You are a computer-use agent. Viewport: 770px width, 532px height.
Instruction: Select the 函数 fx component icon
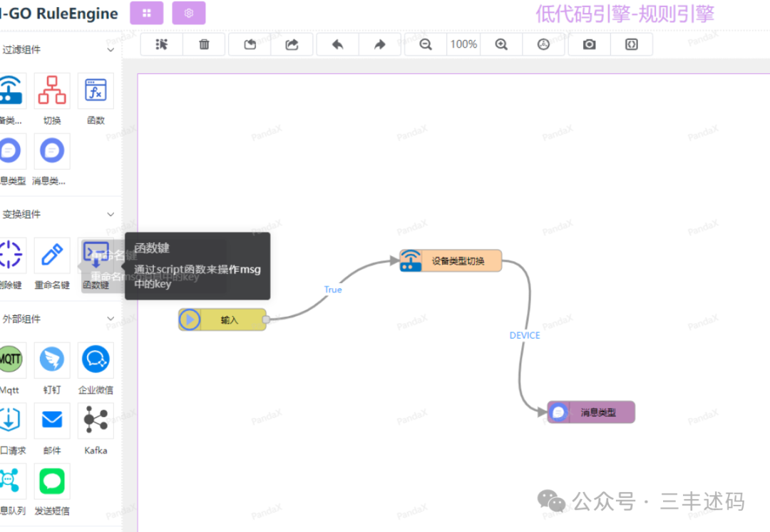point(96,91)
